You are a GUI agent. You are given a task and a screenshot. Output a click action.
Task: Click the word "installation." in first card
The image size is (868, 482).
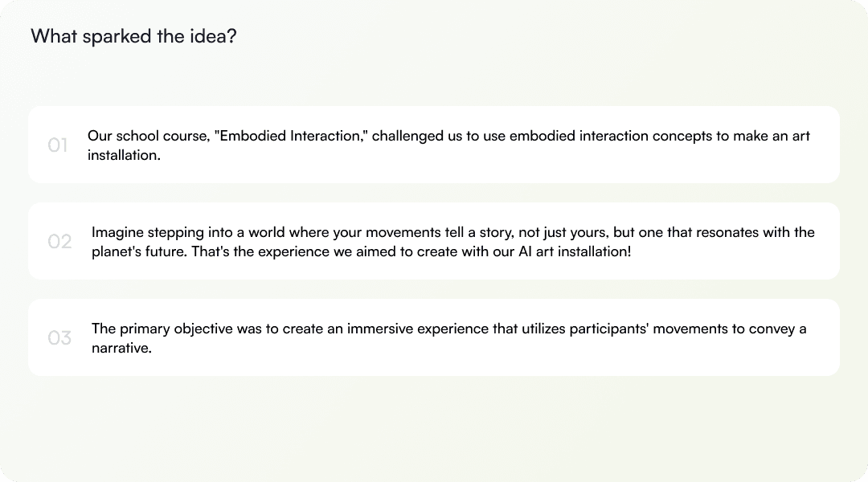(124, 156)
